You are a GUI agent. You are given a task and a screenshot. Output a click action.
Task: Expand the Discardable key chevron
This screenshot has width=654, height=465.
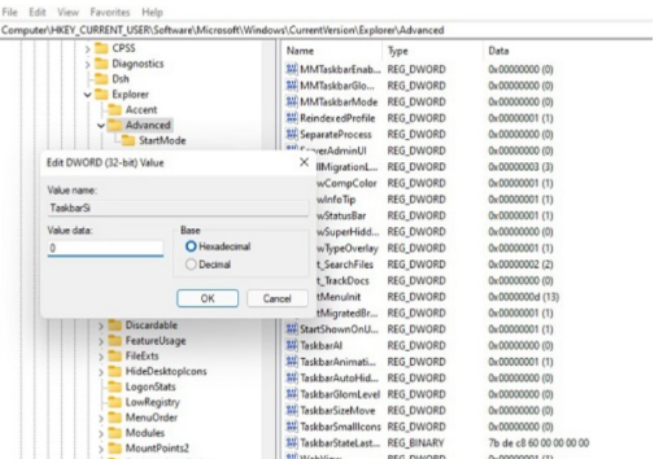click(101, 325)
